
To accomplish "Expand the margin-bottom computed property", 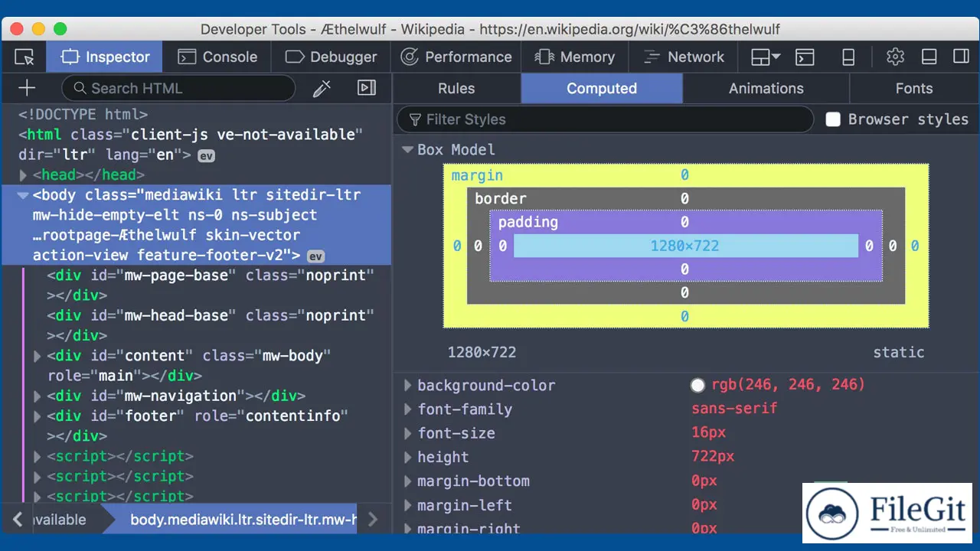I will 408,481.
